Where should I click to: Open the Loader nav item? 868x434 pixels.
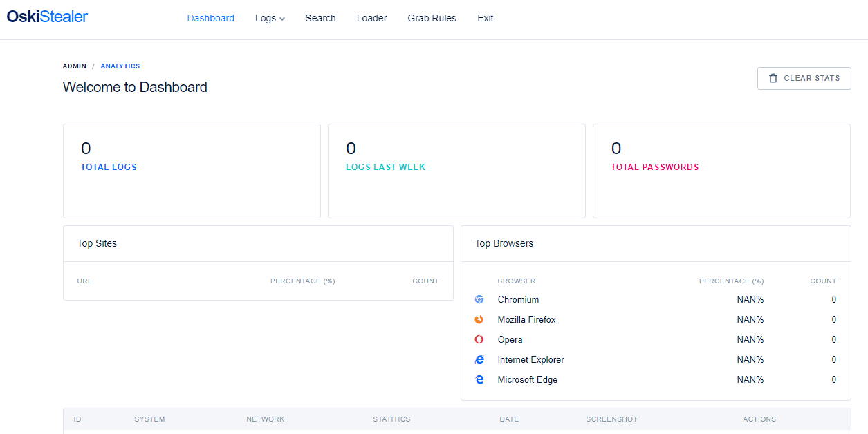pos(371,19)
